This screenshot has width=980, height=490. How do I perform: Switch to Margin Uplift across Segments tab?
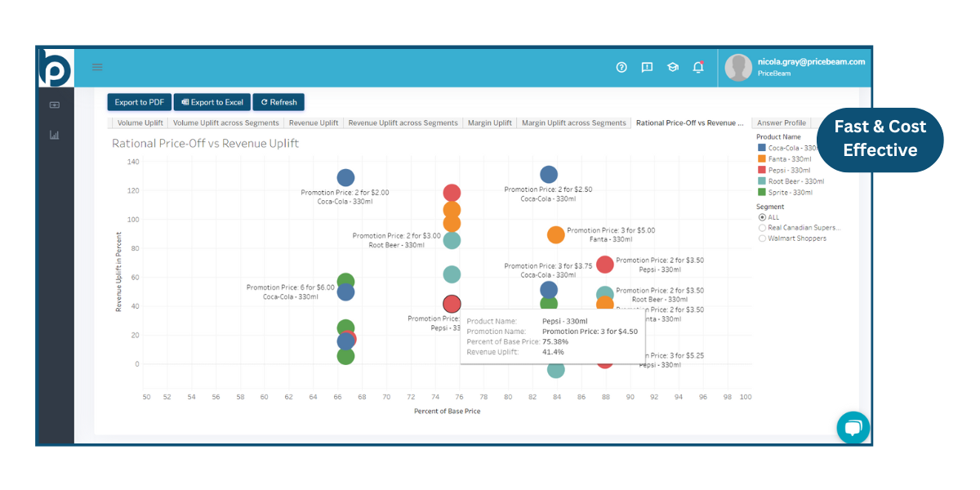pos(574,122)
